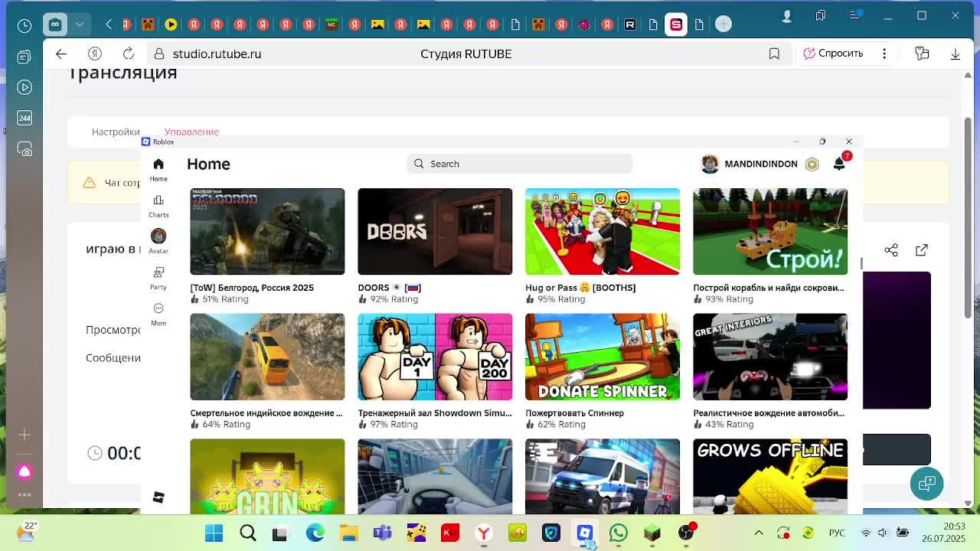
Task: Click the 'Пожертвовать Спиннер' game title
Action: tap(574, 413)
